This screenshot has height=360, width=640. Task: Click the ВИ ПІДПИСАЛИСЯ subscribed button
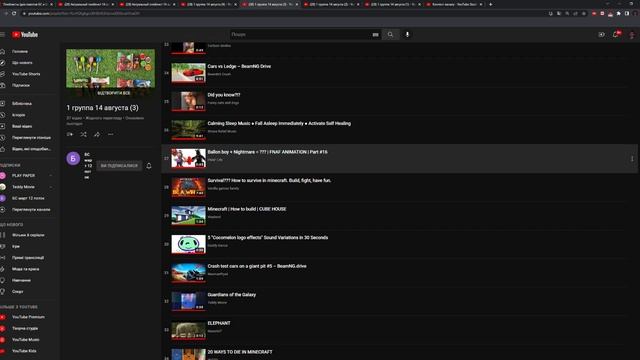pyautogui.click(x=119, y=166)
